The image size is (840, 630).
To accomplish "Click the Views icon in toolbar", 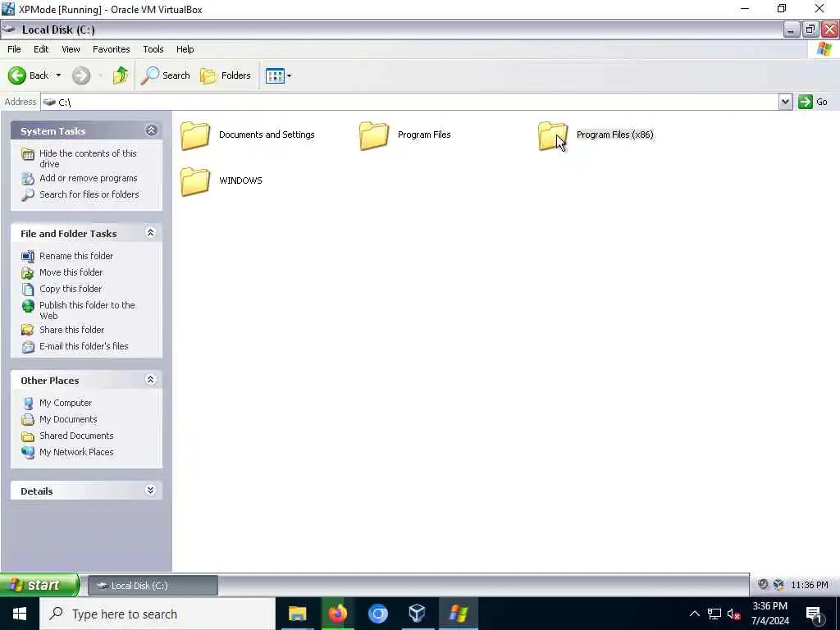I will (275, 75).
